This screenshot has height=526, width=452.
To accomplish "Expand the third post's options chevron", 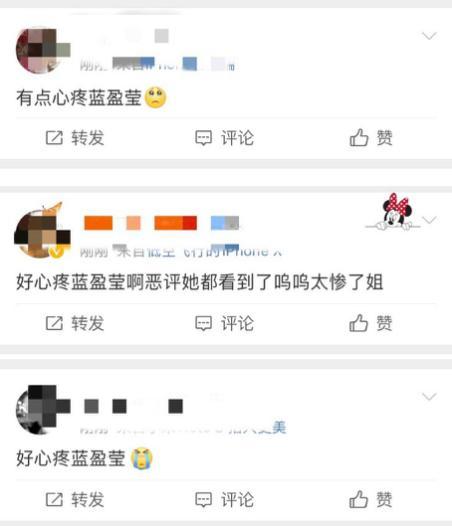I will tap(429, 397).
